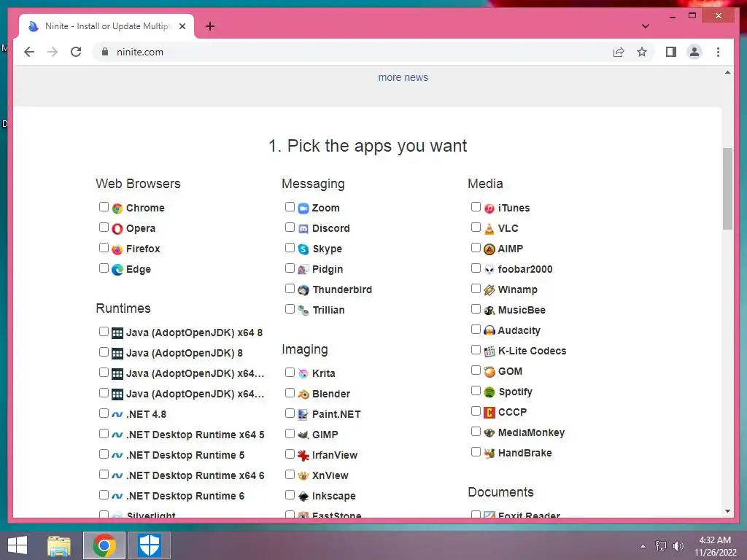Close the Ninite tab
This screenshot has height=560, width=747.
coord(182,26)
